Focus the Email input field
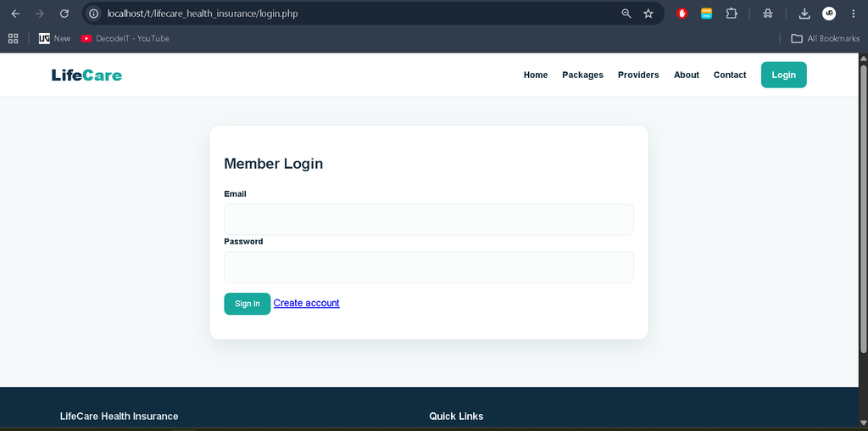The width and height of the screenshot is (868, 431). pyautogui.click(x=428, y=220)
